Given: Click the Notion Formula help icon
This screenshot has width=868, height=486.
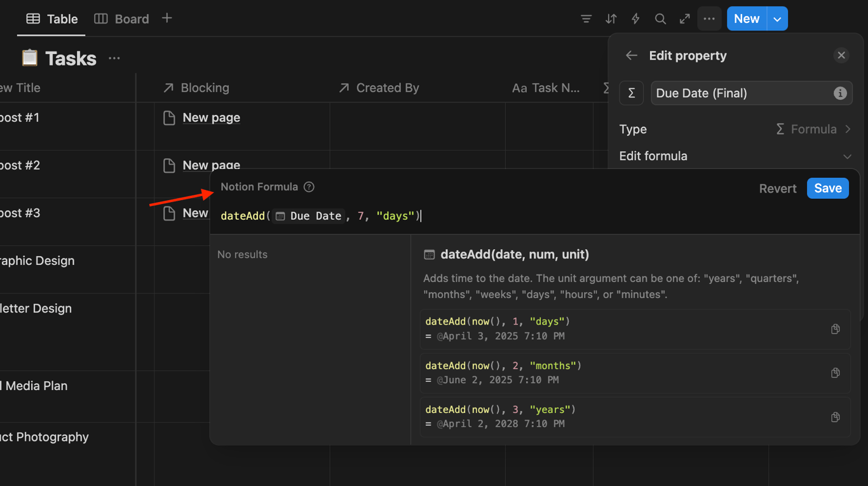Looking at the screenshot, I should (x=309, y=187).
